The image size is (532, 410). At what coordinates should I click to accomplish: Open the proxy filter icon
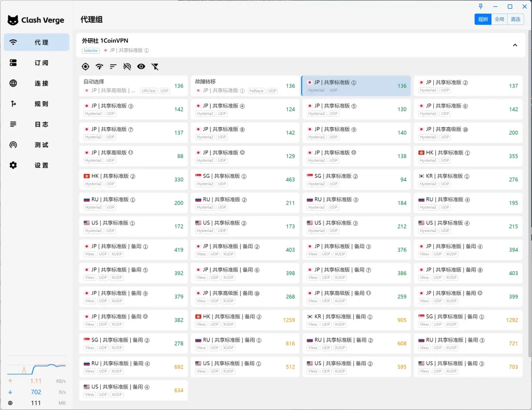[155, 66]
